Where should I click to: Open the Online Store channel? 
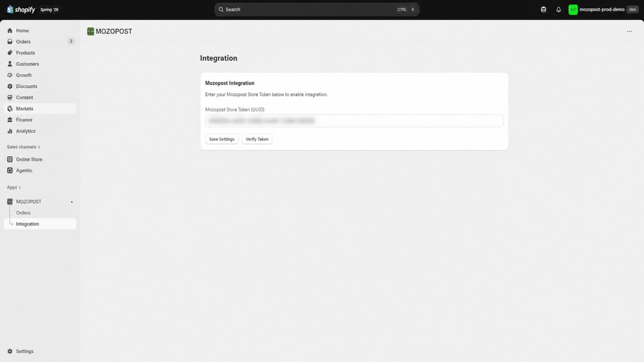pos(40,159)
